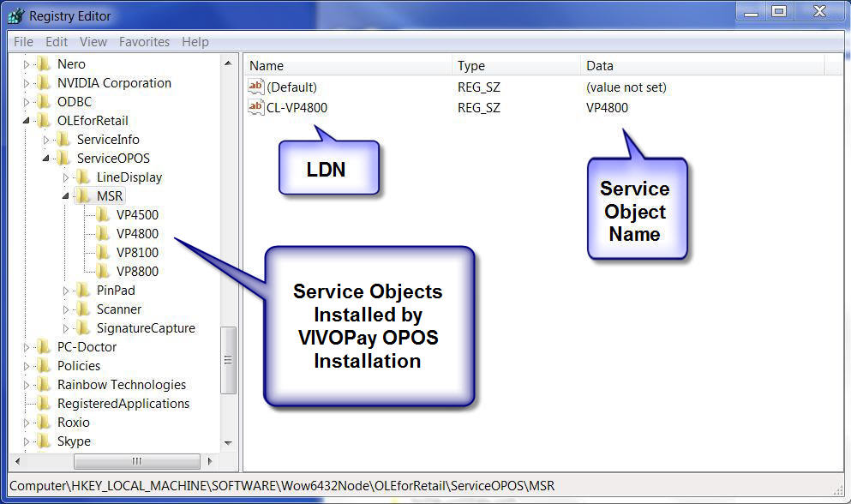Click the Data column header
The width and height of the screenshot is (851, 504).
702,66
